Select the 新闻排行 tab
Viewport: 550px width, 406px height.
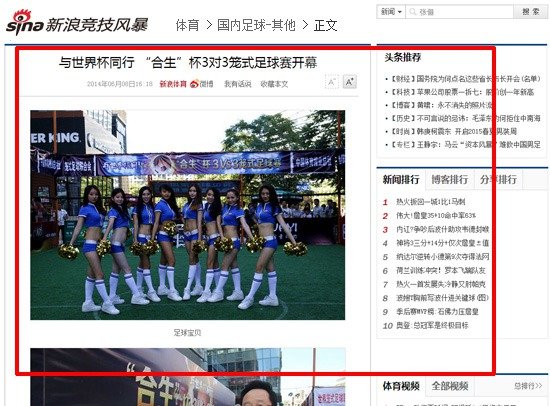pyautogui.click(x=401, y=180)
